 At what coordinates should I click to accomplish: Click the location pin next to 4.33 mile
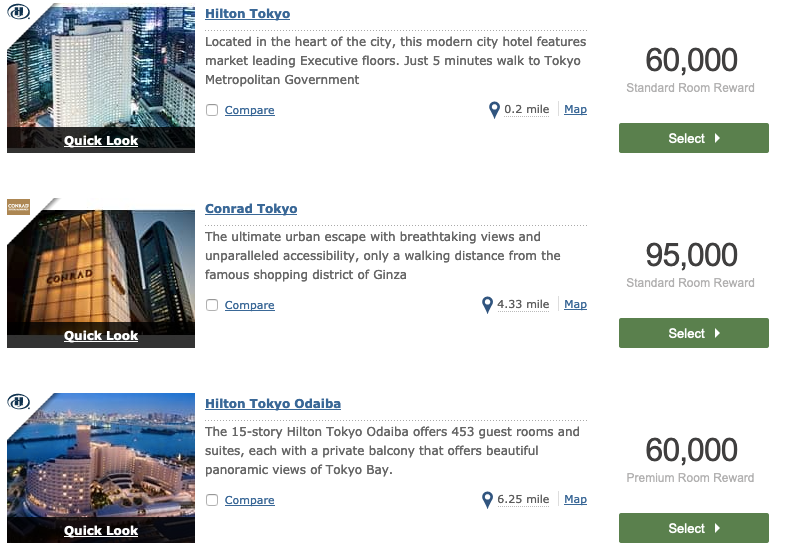[x=488, y=305]
